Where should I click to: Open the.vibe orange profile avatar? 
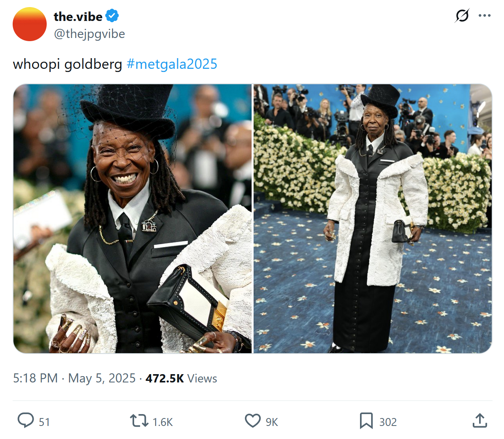coord(30,24)
